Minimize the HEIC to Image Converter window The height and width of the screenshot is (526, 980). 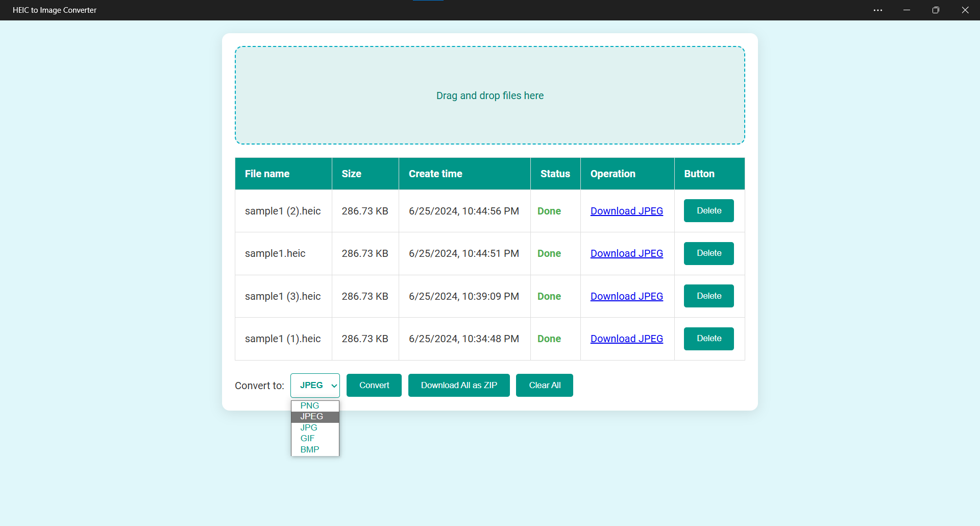(906, 10)
